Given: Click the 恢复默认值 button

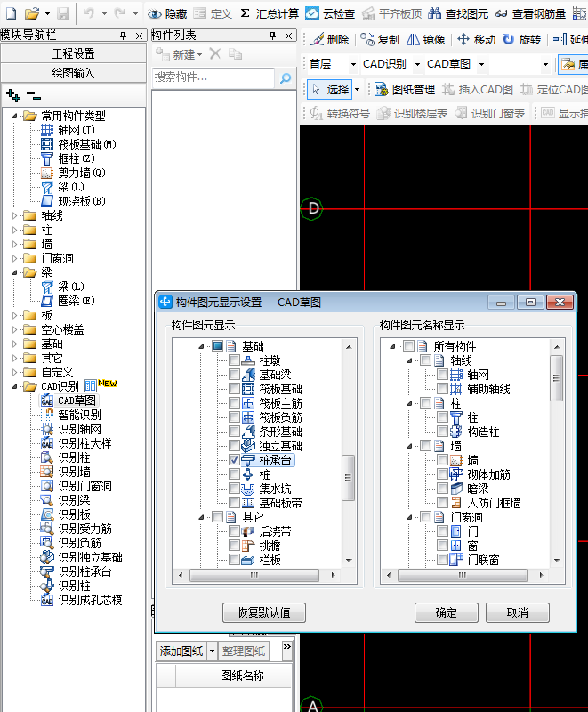Looking at the screenshot, I should click(x=264, y=612).
